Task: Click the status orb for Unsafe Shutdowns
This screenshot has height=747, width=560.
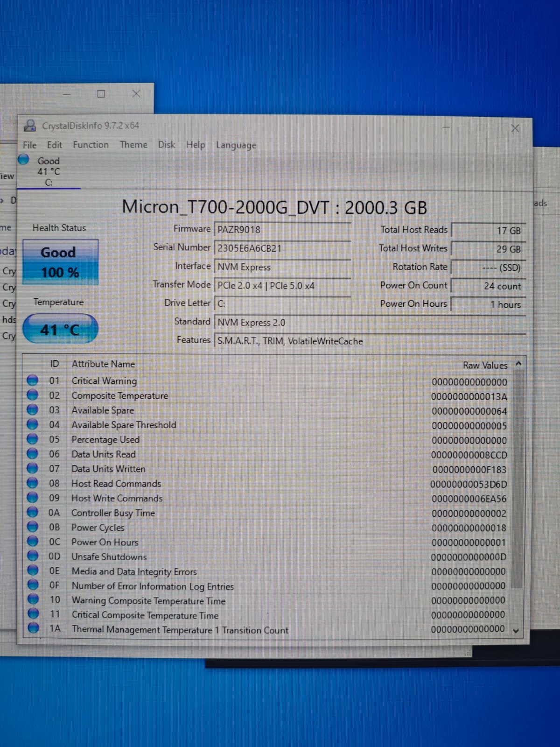Action: [x=32, y=556]
